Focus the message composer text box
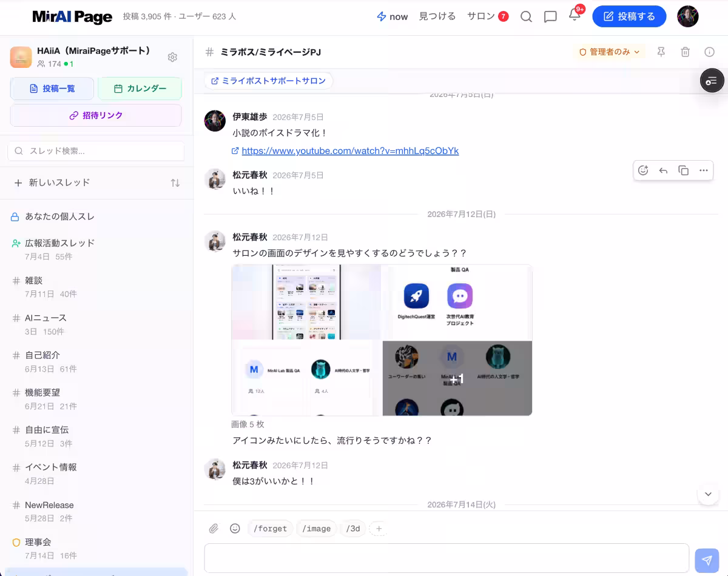The height and width of the screenshot is (576, 728). pos(447,558)
